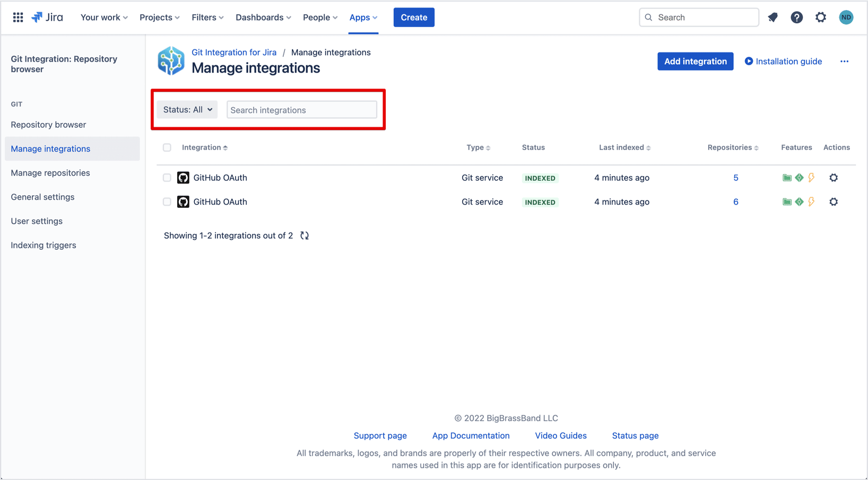The image size is (868, 480).
Task: Toggle the select-all integrations checkbox
Action: click(x=167, y=147)
